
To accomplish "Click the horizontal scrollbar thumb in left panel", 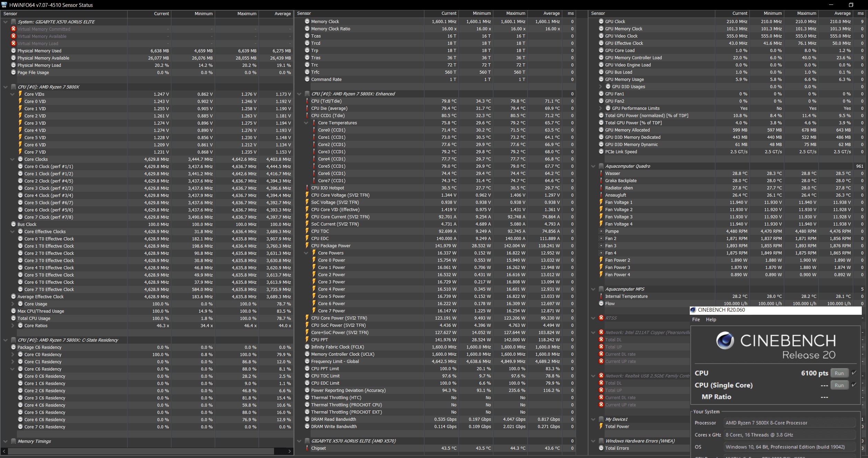I will (x=141, y=451).
